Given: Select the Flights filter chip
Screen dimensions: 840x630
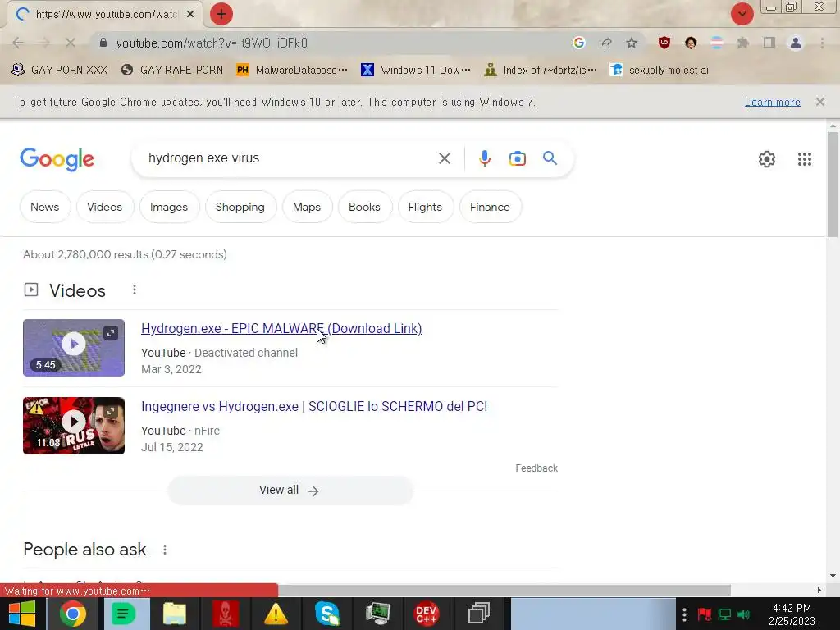Looking at the screenshot, I should pyautogui.click(x=425, y=207).
